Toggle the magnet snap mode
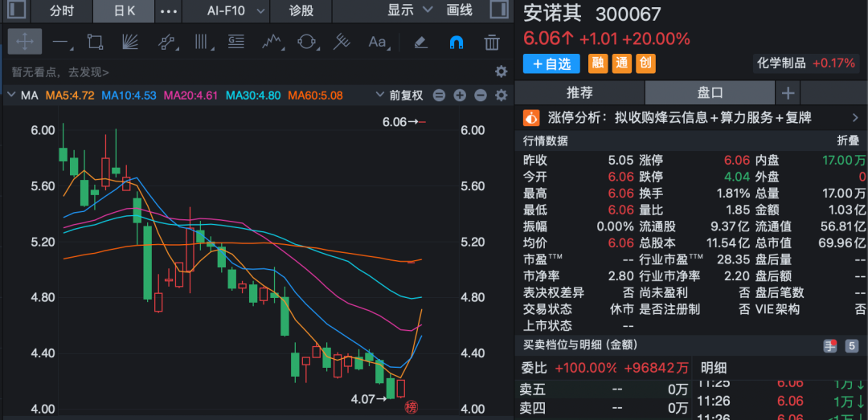The image size is (868, 420). 456,42
